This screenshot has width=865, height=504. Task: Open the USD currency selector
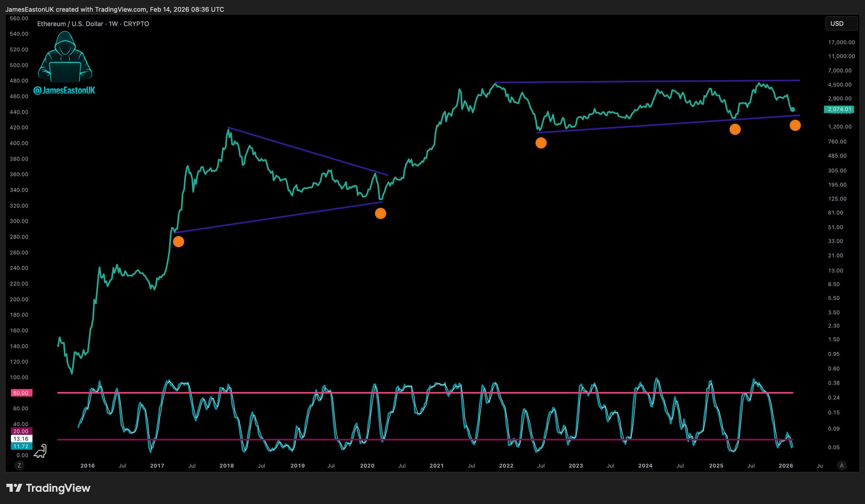(841, 24)
